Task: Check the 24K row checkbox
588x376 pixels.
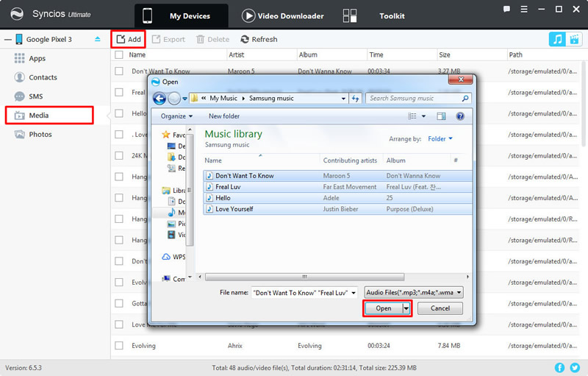Action: click(x=119, y=155)
